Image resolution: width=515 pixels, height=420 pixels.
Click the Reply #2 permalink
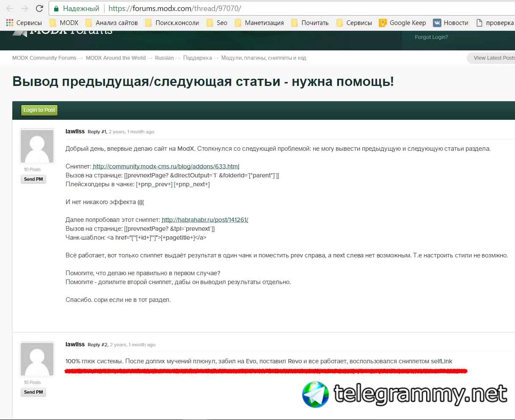click(98, 345)
